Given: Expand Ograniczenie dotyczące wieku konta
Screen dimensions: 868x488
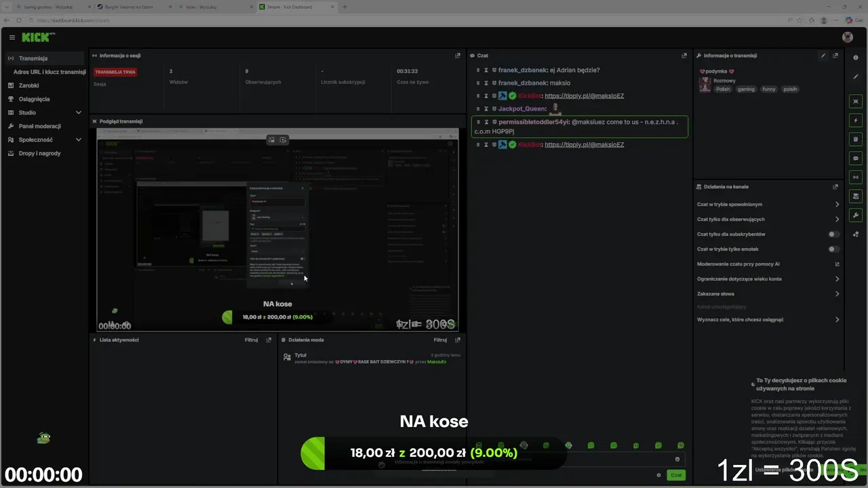Looking at the screenshot, I should (x=768, y=279).
